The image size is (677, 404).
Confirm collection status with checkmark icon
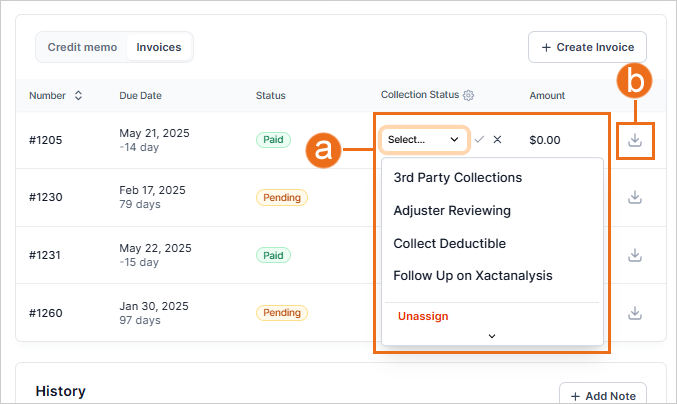(479, 140)
